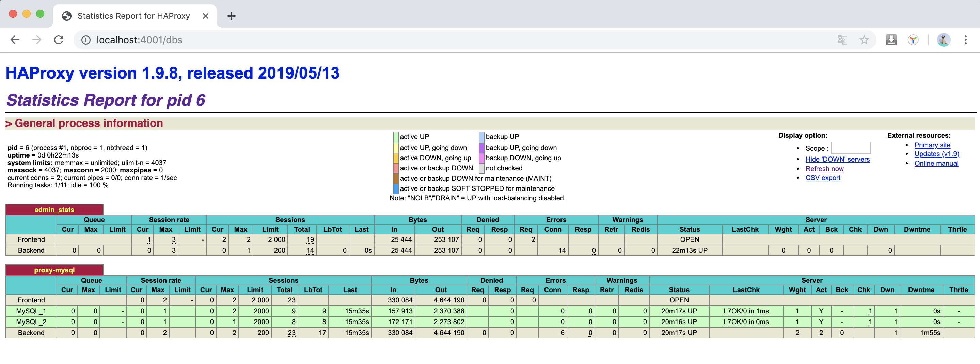Click admin_stats Backend bytes out 253 107
The height and width of the screenshot is (364, 980).
pos(446,250)
